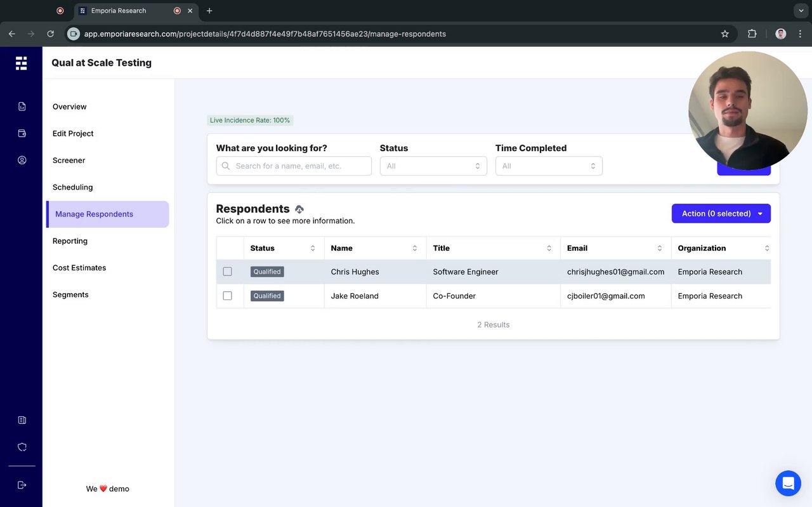Image resolution: width=812 pixels, height=507 pixels.
Task: Click the shield icon in the sidebar
Action: (22, 447)
